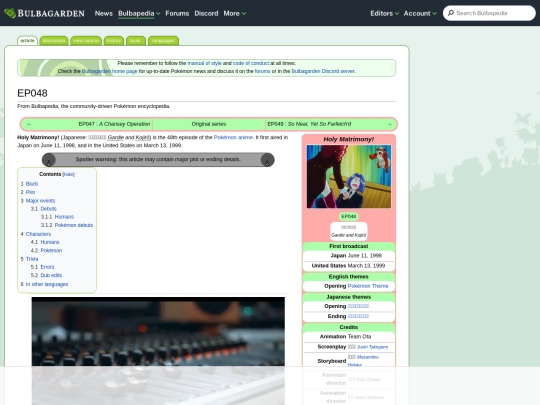Jump to 3.1 Debuts in contents
The image size is (540, 405).
pos(48,209)
